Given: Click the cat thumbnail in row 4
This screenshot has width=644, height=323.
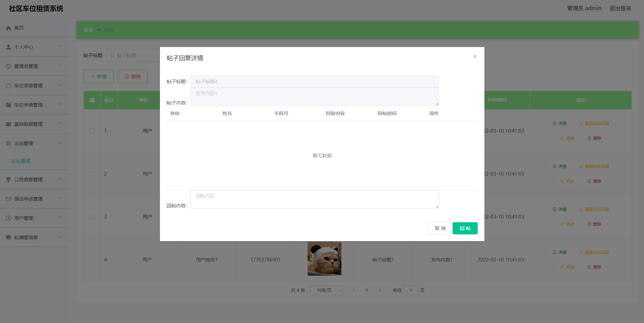Looking at the screenshot, I should point(325,259).
